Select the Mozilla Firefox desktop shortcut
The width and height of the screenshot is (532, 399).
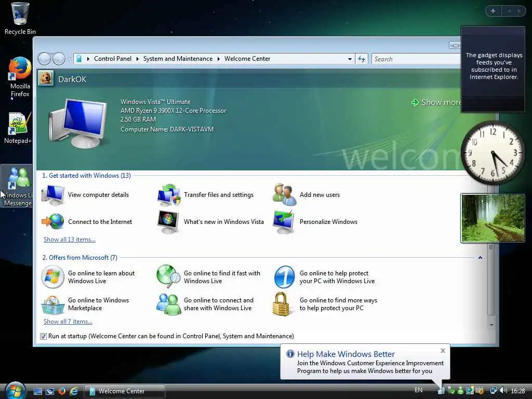(x=20, y=77)
